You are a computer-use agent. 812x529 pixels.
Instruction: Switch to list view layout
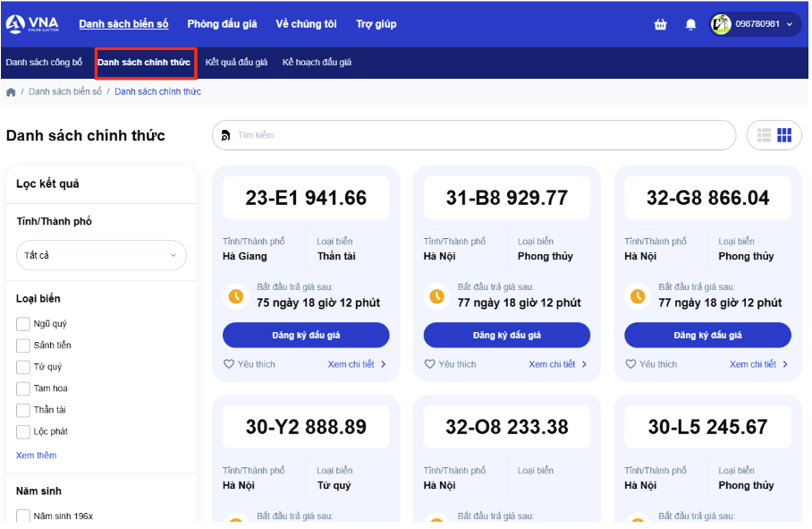click(x=764, y=135)
